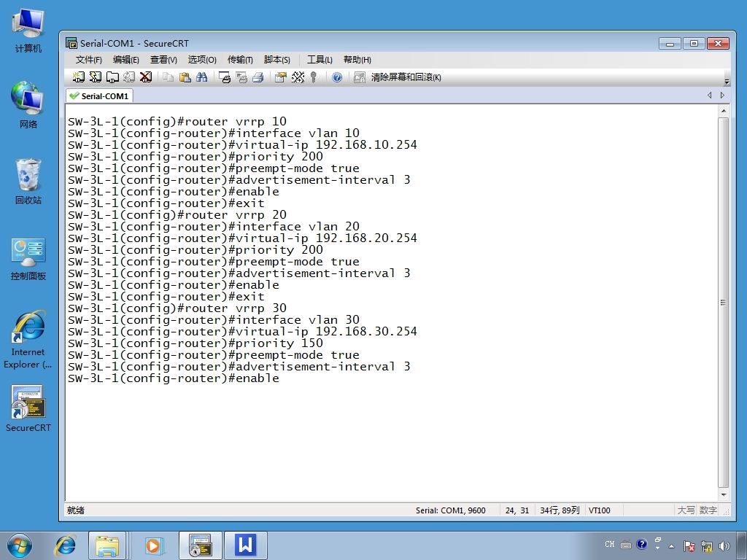
Task: Open the 工具(L) menu
Action: (x=320, y=60)
